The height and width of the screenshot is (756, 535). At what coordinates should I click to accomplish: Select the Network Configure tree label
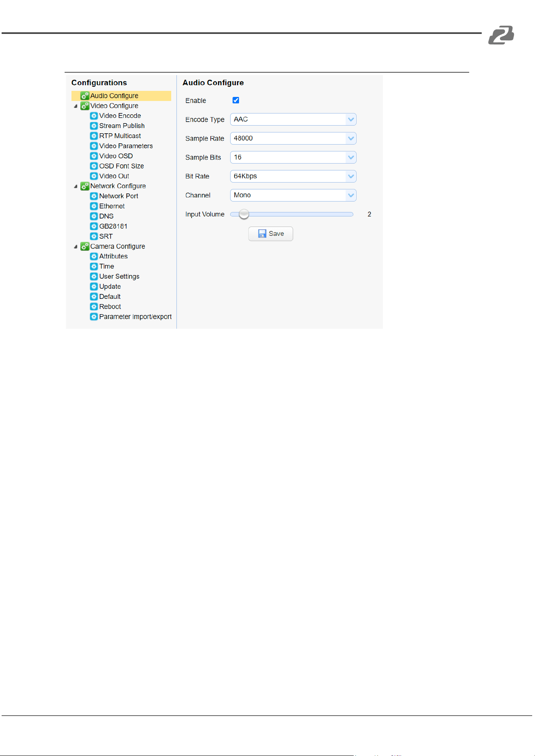[x=118, y=186]
